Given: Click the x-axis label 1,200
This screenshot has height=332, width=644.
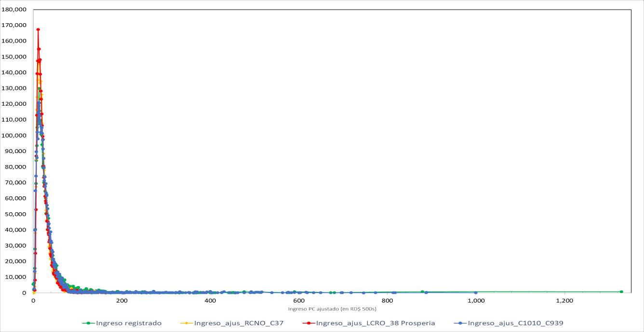Looking at the screenshot, I should 564,300.
